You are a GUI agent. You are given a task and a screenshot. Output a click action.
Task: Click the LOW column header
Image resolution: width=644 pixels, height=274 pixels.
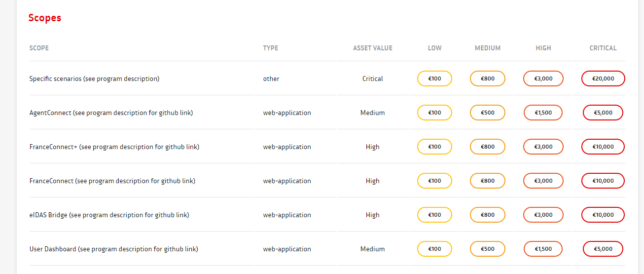(x=435, y=48)
